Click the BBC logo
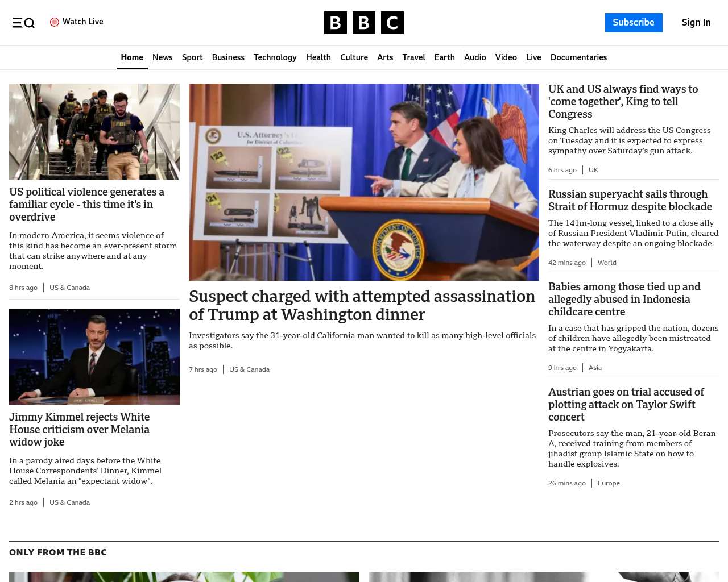The height and width of the screenshot is (582, 728). [363, 23]
